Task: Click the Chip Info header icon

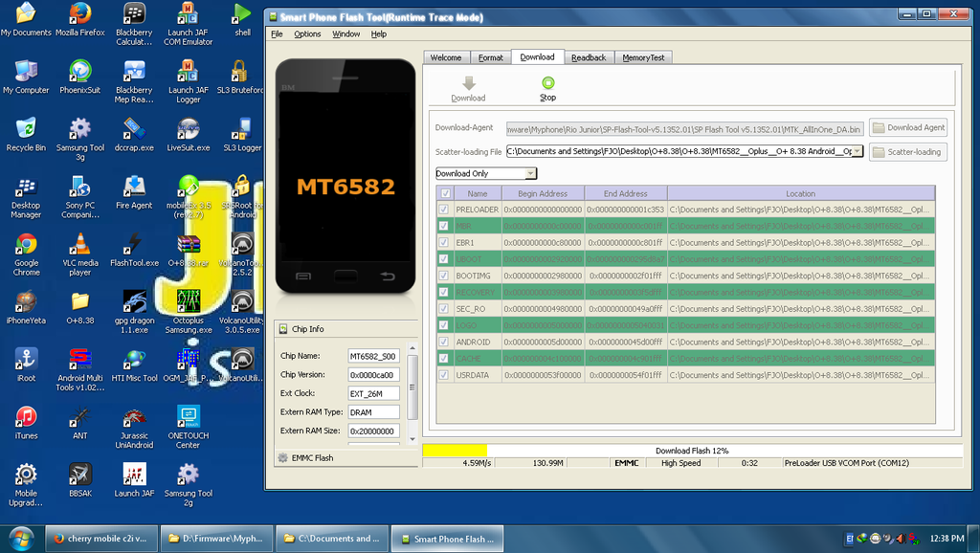Action: point(283,329)
